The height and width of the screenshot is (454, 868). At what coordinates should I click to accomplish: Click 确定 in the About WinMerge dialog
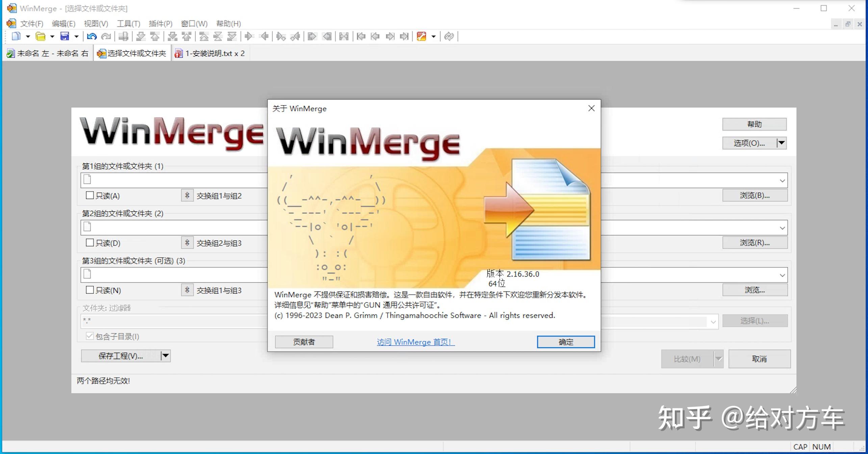[x=565, y=342]
